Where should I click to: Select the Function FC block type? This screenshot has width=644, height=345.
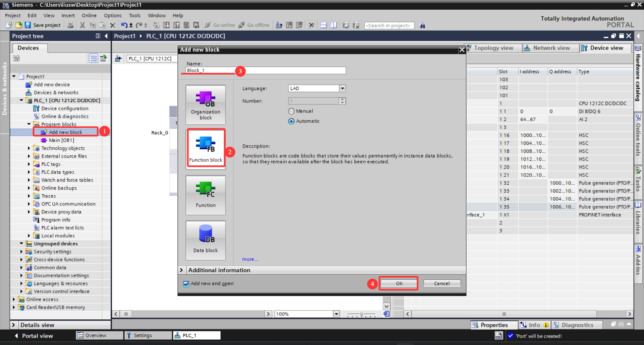click(x=206, y=195)
